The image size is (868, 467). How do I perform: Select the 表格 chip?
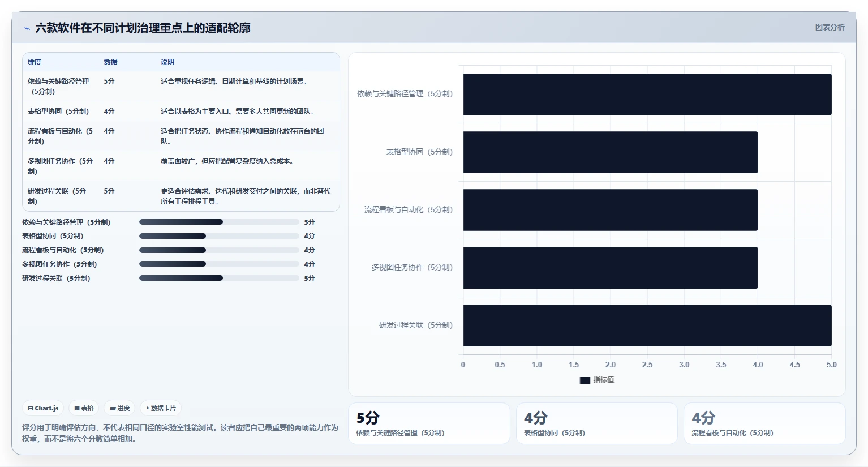click(84, 408)
